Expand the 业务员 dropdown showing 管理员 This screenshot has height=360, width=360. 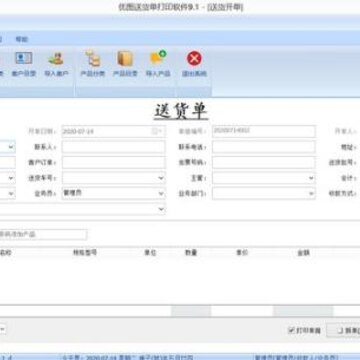tap(161, 193)
